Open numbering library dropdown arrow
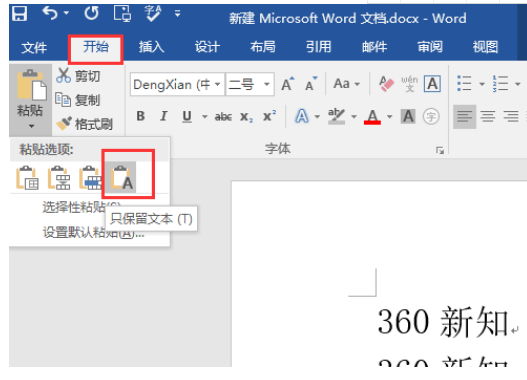The image size is (527, 380). click(x=518, y=84)
